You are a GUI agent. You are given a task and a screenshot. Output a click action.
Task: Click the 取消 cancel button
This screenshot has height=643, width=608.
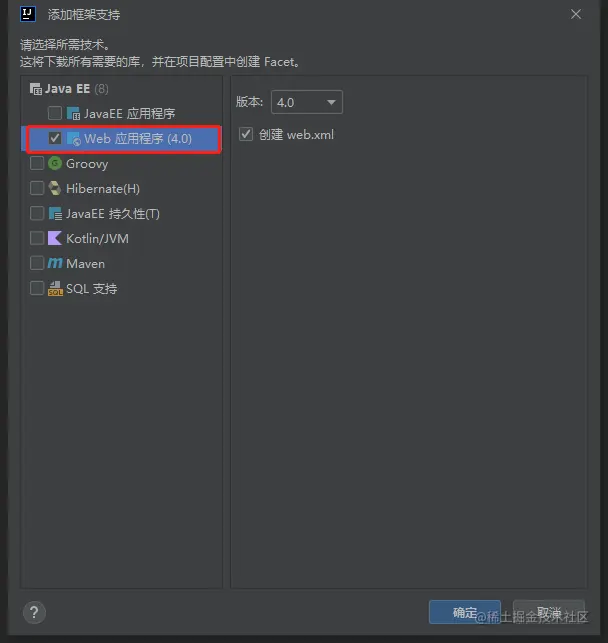tap(549, 612)
